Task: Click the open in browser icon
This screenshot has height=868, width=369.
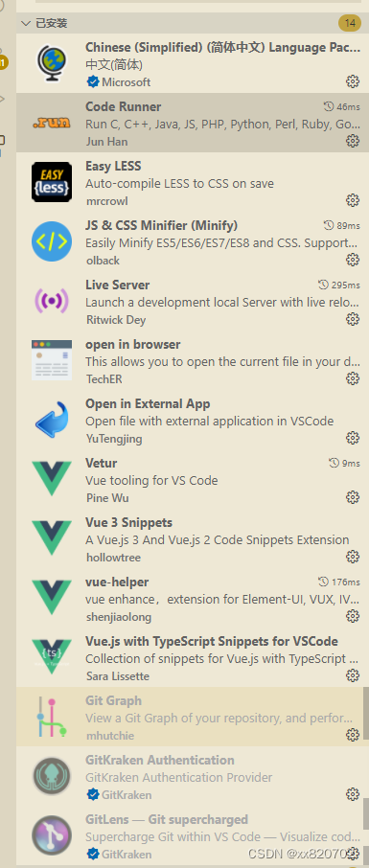Action: (52, 360)
